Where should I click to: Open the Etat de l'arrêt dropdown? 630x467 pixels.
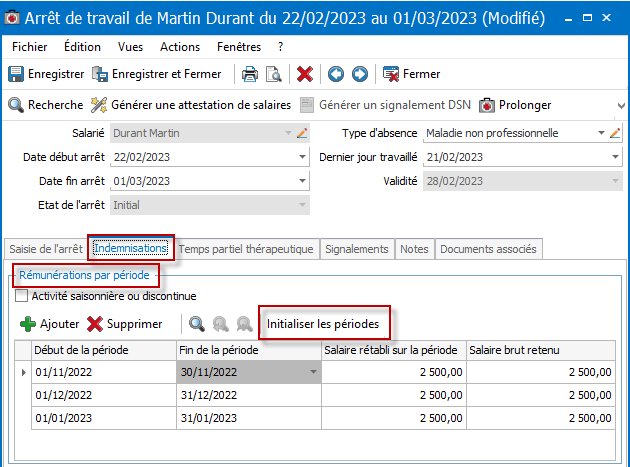tap(302, 205)
